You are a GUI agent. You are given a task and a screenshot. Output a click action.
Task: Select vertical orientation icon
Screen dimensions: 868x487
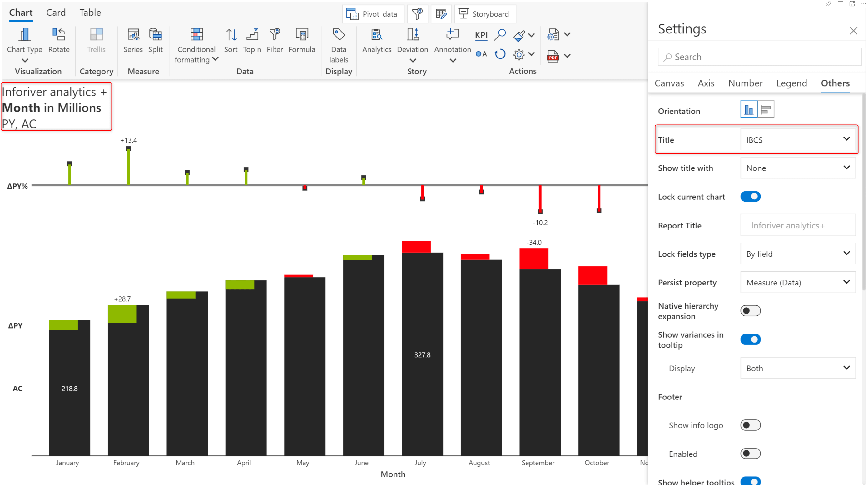749,109
